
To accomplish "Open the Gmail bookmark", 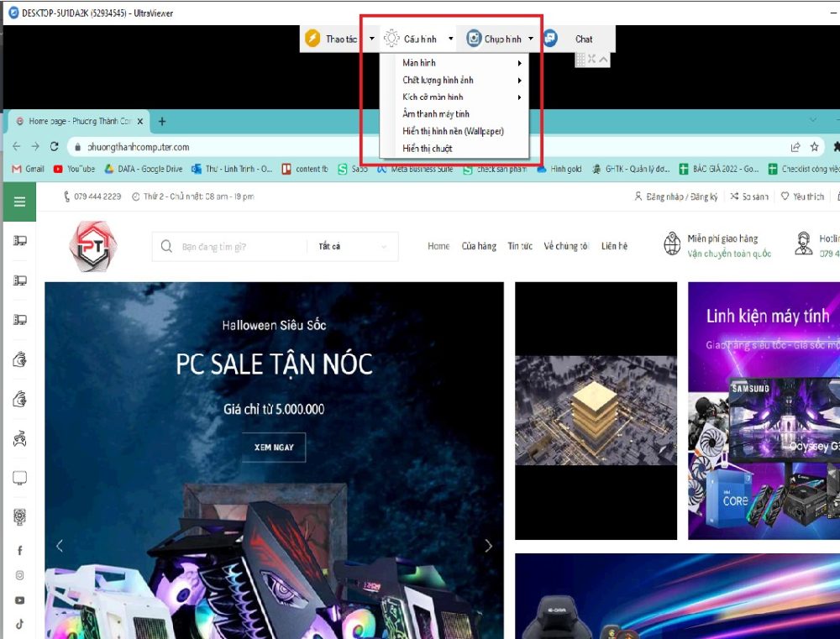I will coord(28,169).
